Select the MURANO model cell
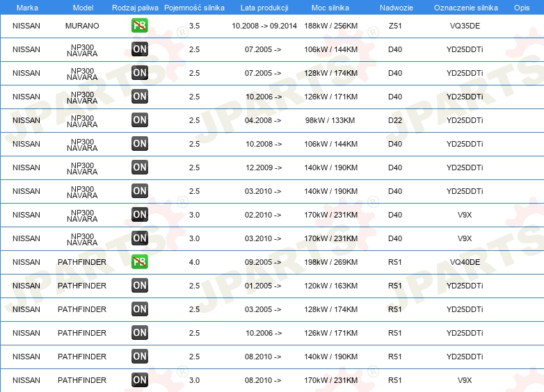The width and height of the screenshot is (544, 392). pyautogui.click(x=82, y=26)
